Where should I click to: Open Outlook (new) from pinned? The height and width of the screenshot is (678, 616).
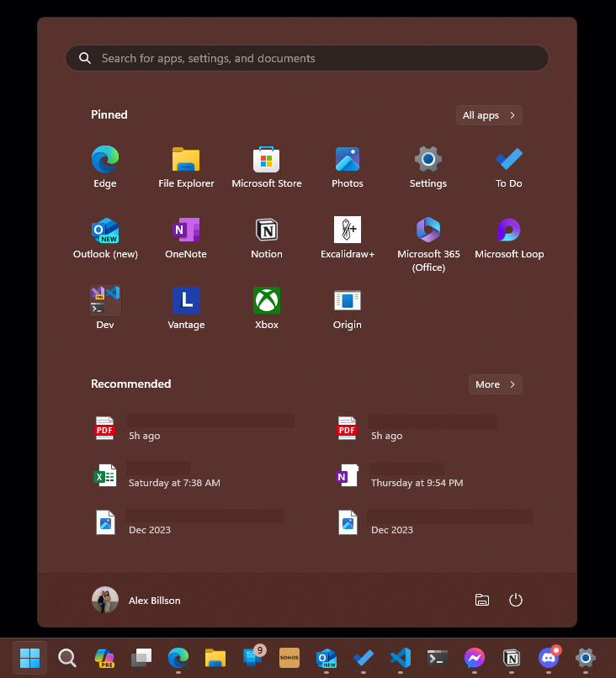click(105, 238)
